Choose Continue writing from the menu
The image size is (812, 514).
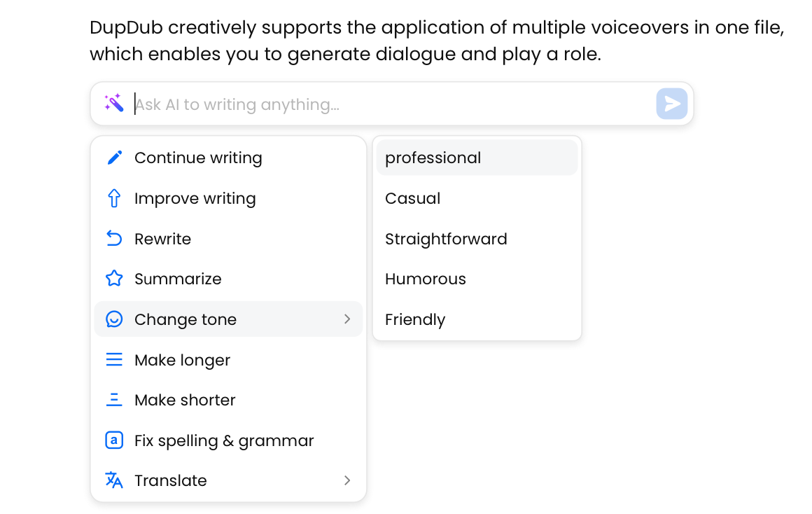click(197, 158)
